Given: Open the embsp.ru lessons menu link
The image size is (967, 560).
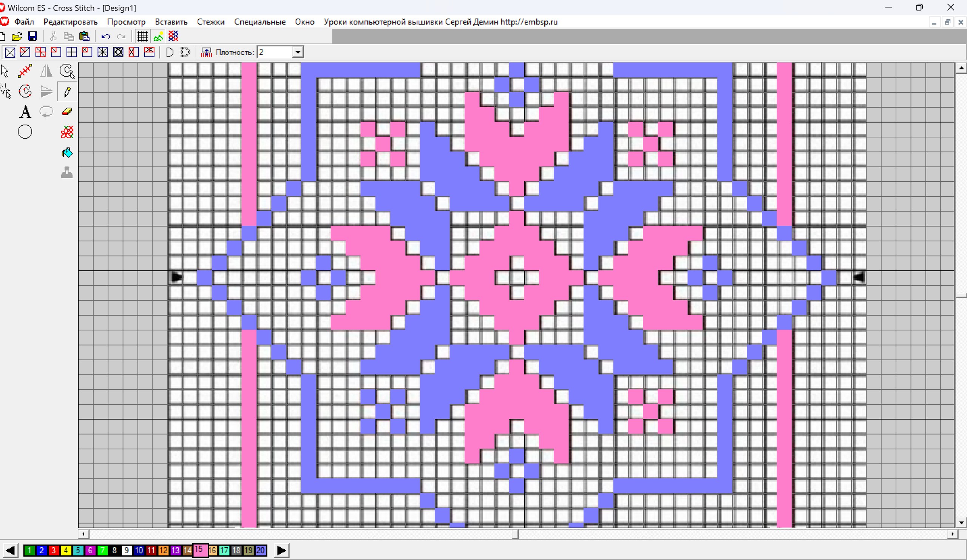Looking at the screenshot, I should (x=440, y=22).
